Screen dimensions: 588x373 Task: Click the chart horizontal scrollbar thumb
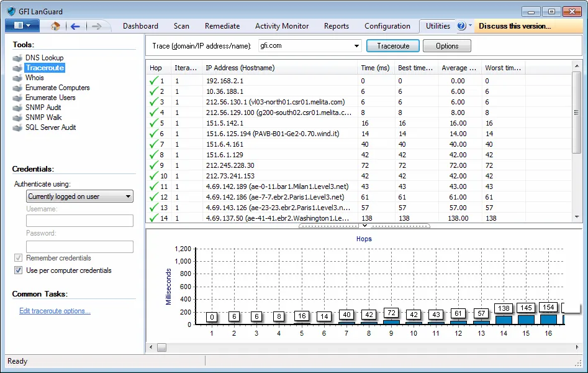161,348
